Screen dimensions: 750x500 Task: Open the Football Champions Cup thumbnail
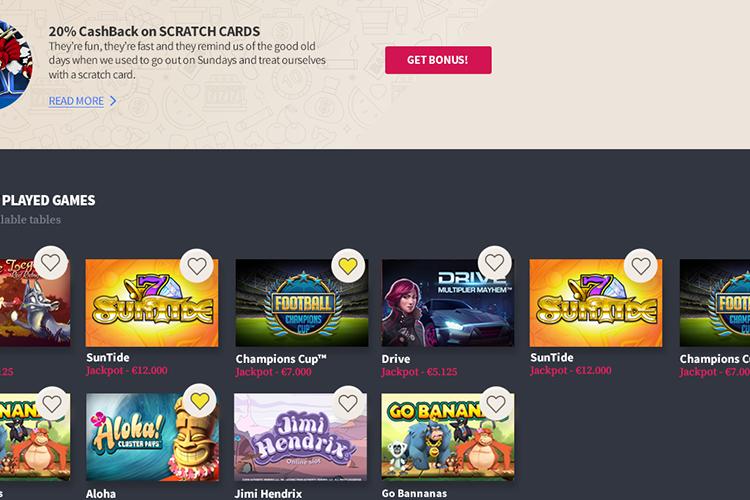pyautogui.click(x=302, y=303)
